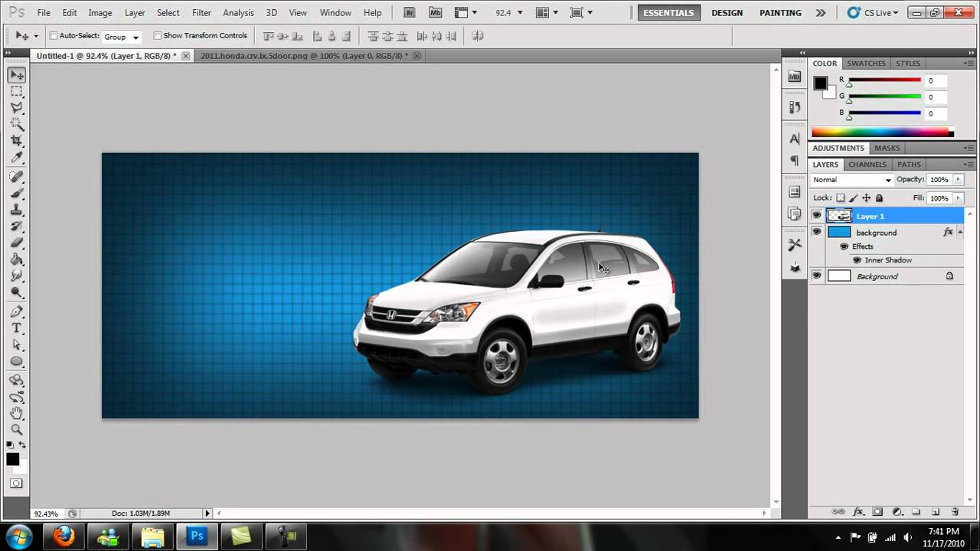Select the Zoom tool in the toolbox
Image resolution: width=980 pixels, height=551 pixels.
[16, 429]
